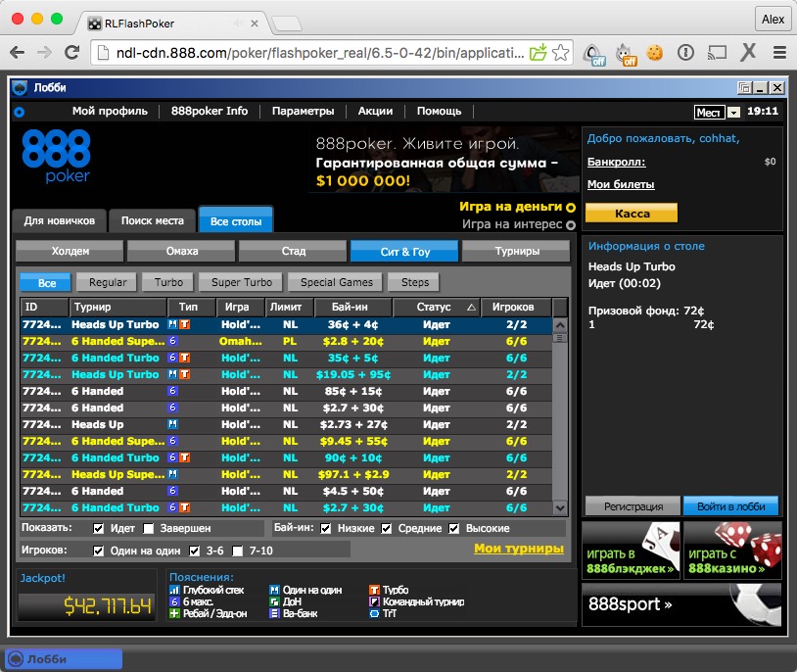Click the 1Password-style key extension icon
The width and height of the screenshot is (797, 672).
686,53
